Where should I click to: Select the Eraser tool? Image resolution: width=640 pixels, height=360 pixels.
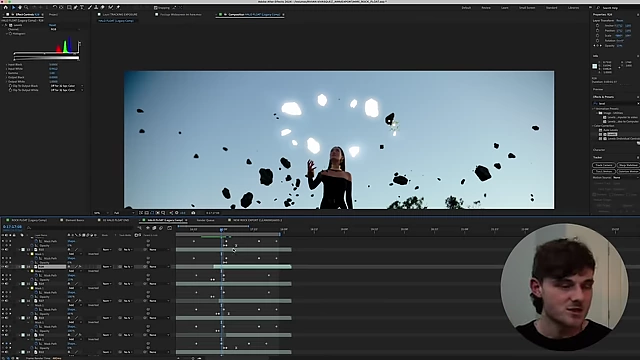point(102,7)
